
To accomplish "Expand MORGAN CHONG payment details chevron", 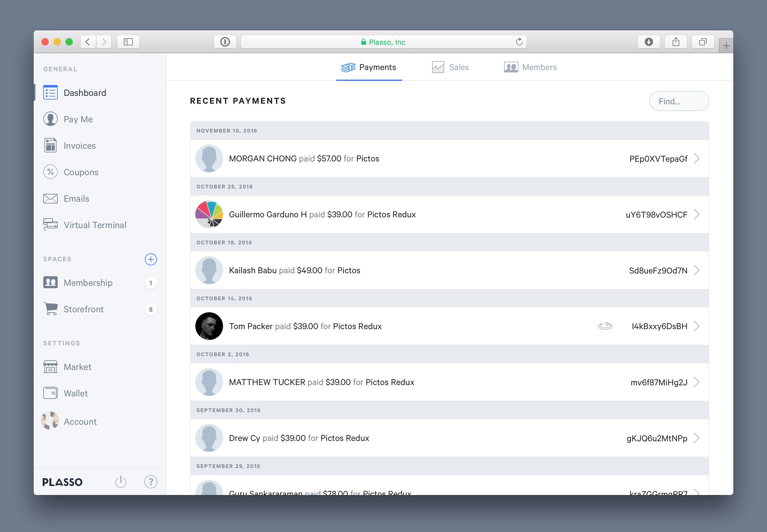I will [697, 158].
